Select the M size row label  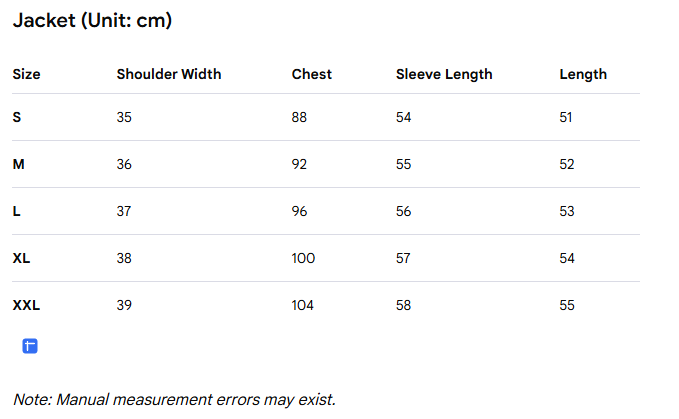point(19,164)
